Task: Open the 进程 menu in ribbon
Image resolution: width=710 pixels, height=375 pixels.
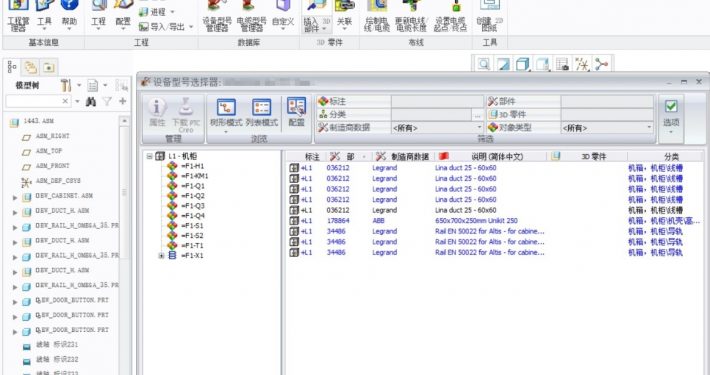Action: (x=157, y=12)
